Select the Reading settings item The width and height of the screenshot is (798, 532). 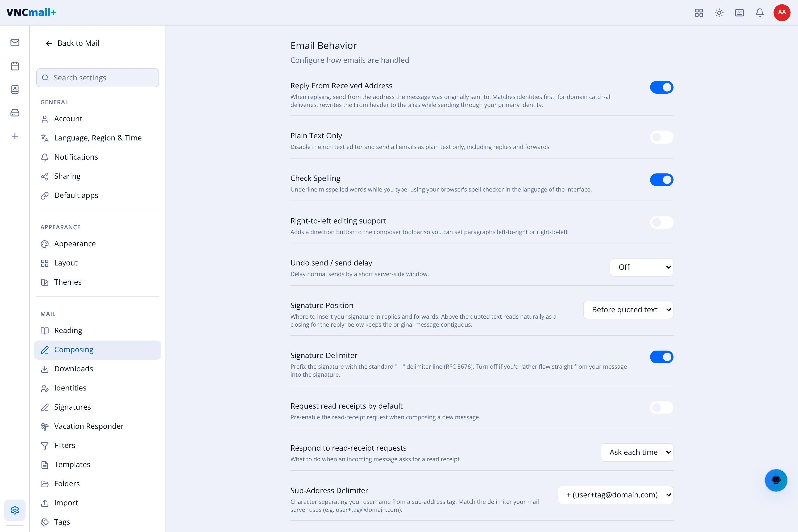(x=98, y=330)
